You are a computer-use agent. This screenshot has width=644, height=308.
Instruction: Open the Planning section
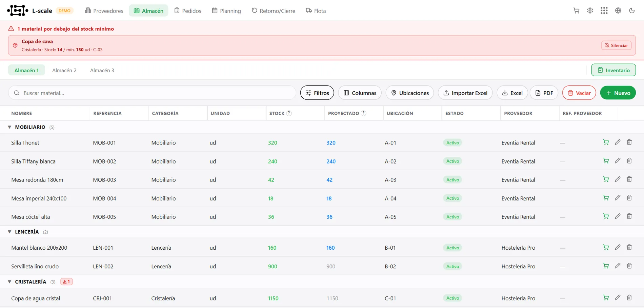pyautogui.click(x=226, y=11)
